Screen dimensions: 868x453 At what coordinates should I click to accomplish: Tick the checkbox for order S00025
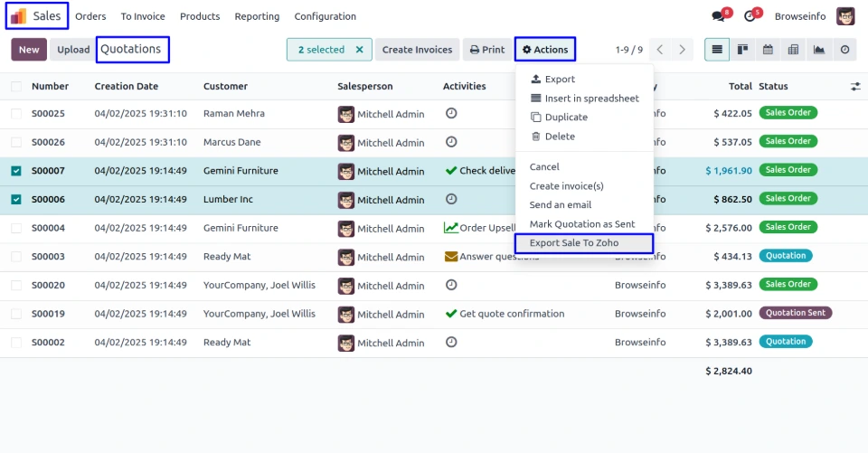pos(16,114)
